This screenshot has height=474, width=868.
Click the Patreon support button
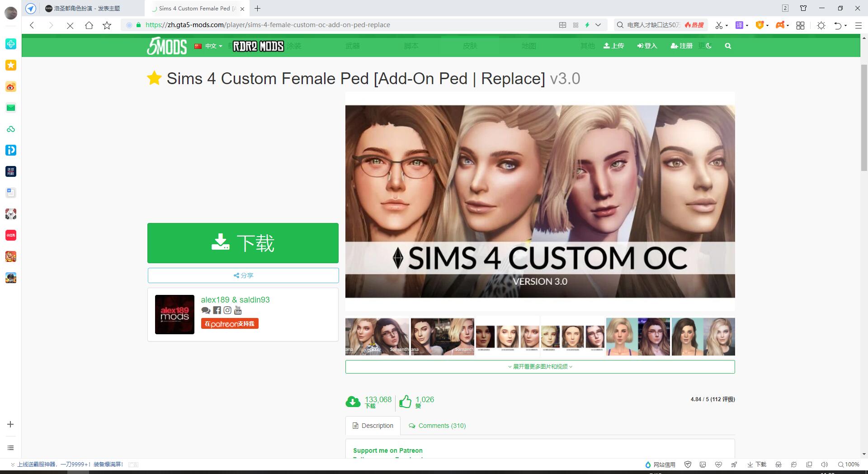coord(230,324)
